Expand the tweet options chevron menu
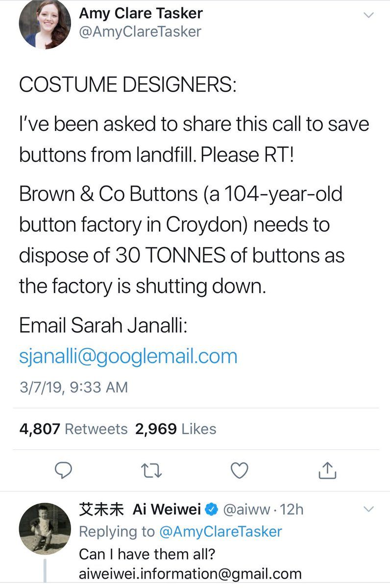Viewport: 390px width, 588px height. click(x=368, y=15)
